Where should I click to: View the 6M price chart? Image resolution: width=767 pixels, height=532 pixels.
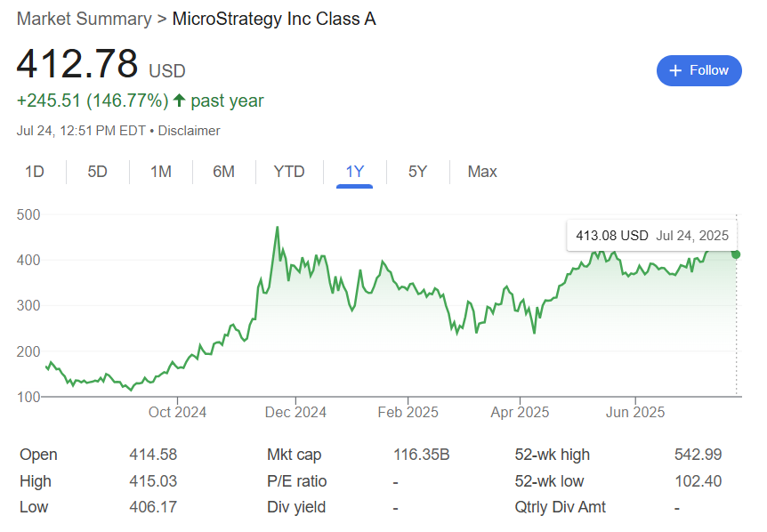click(x=223, y=172)
